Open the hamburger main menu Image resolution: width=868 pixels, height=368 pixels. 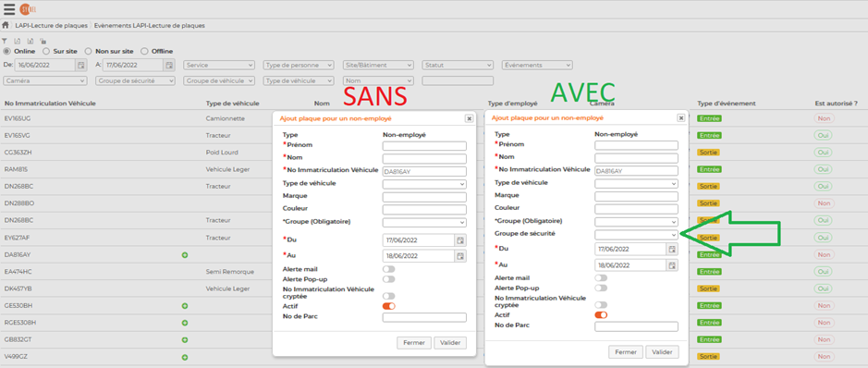9,9
